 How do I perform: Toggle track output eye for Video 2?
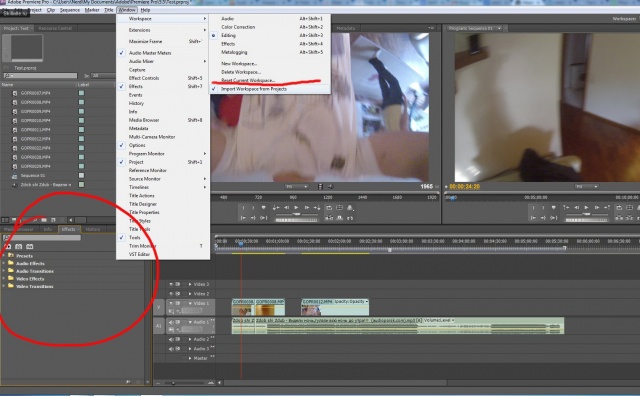point(171,294)
